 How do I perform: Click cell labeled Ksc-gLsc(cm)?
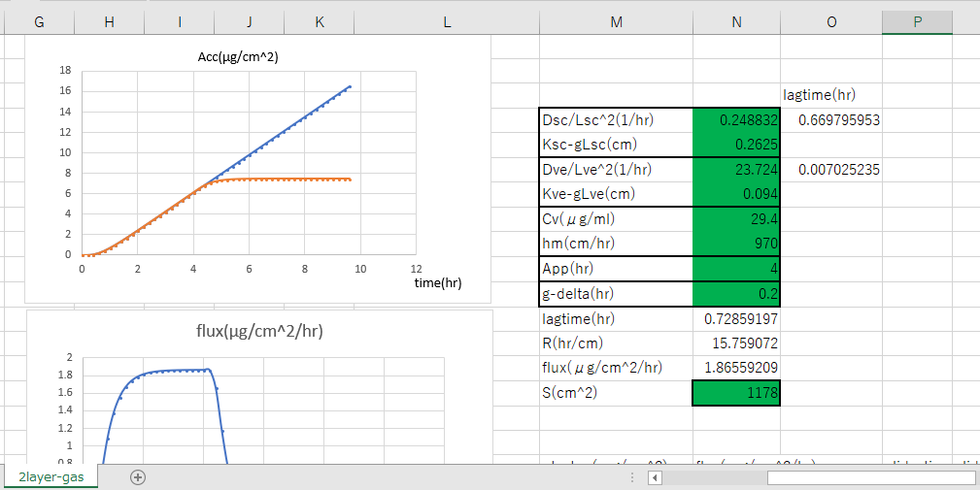[x=616, y=145]
